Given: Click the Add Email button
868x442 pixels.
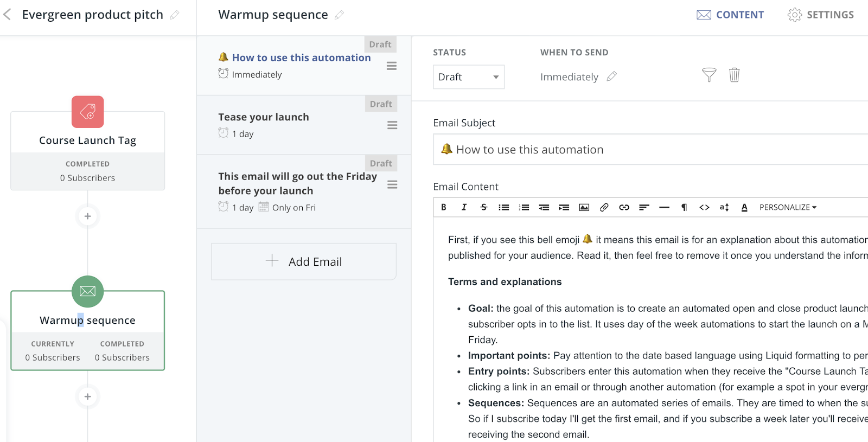Looking at the screenshot, I should point(304,261).
